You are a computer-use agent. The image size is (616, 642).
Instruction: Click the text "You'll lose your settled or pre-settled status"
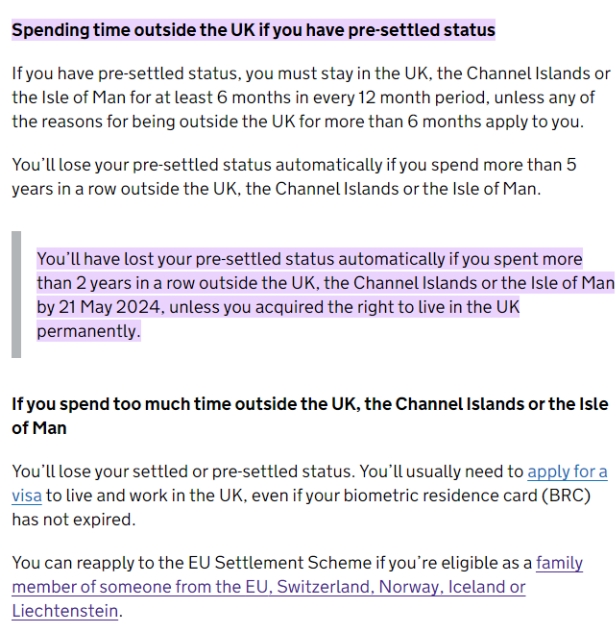coord(183,472)
